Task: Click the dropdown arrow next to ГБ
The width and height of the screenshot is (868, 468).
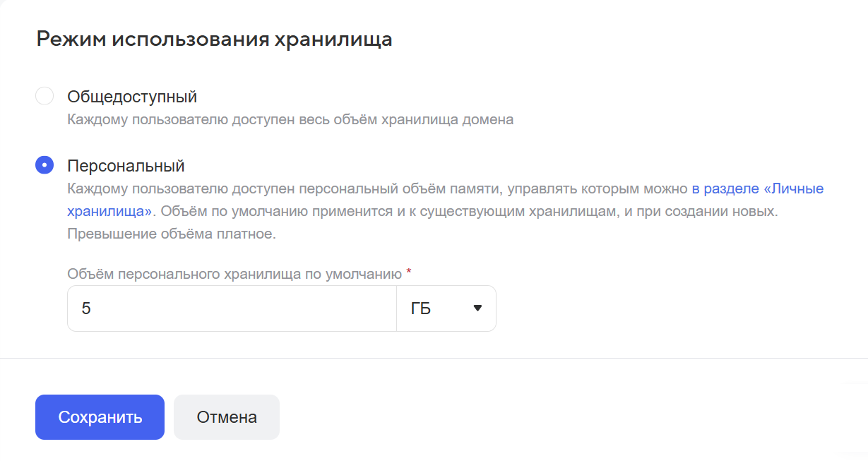Action: 477,308
